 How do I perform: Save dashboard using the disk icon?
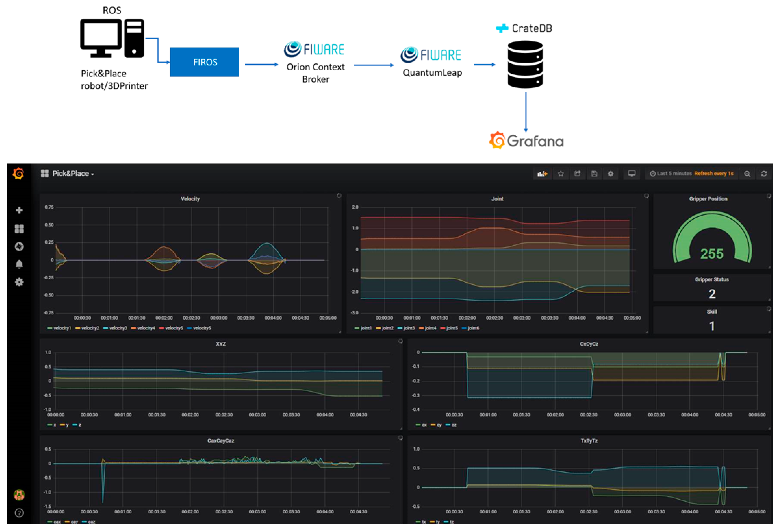[594, 174]
